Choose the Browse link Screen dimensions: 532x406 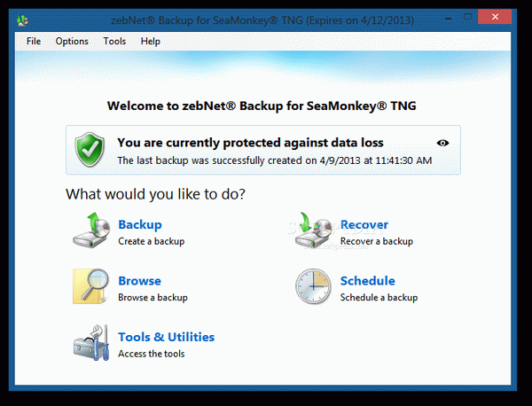coord(140,281)
